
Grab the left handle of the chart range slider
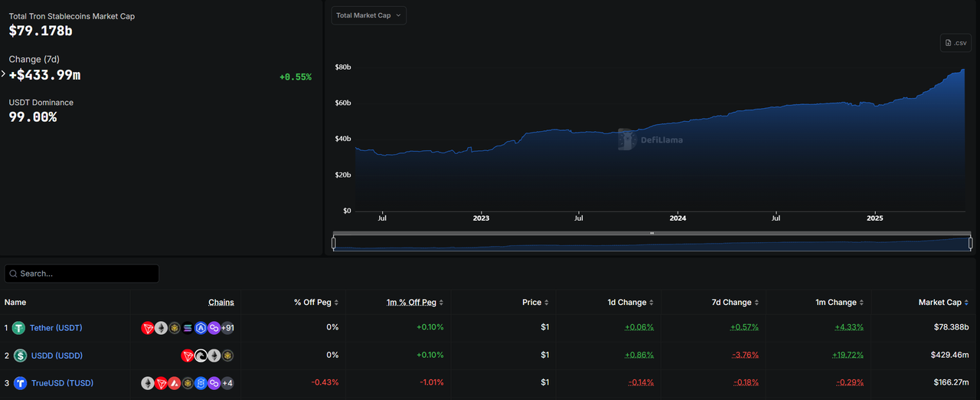click(334, 244)
